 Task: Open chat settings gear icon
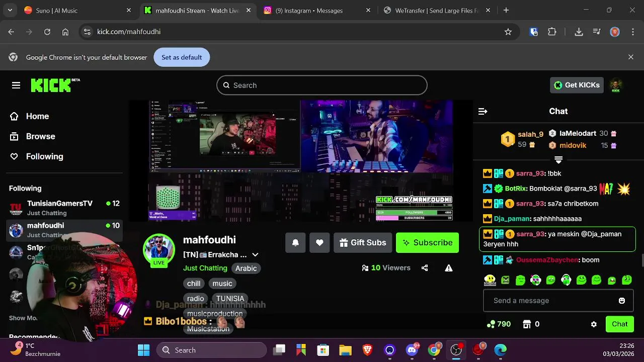click(x=594, y=324)
